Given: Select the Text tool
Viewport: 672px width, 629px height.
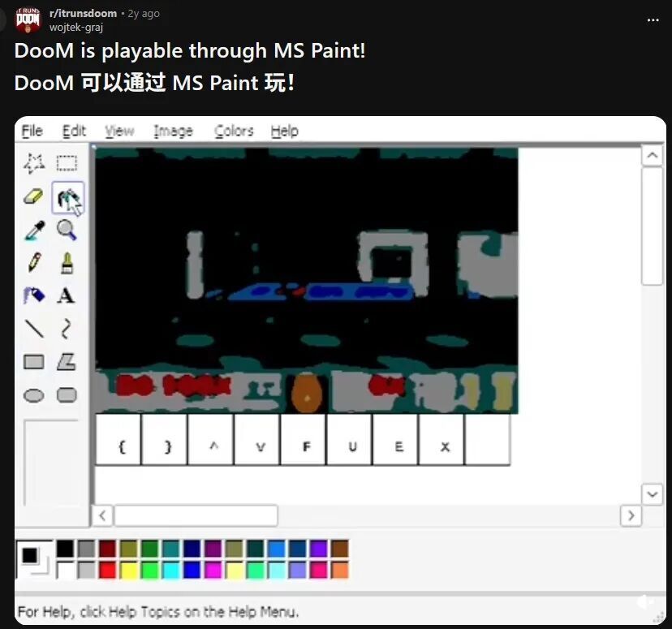Looking at the screenshot, I should 66,295.
